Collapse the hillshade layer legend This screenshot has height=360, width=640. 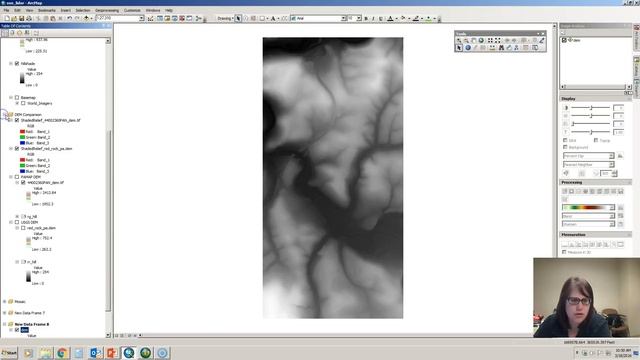pyautogui.click(x=11, y=64)
